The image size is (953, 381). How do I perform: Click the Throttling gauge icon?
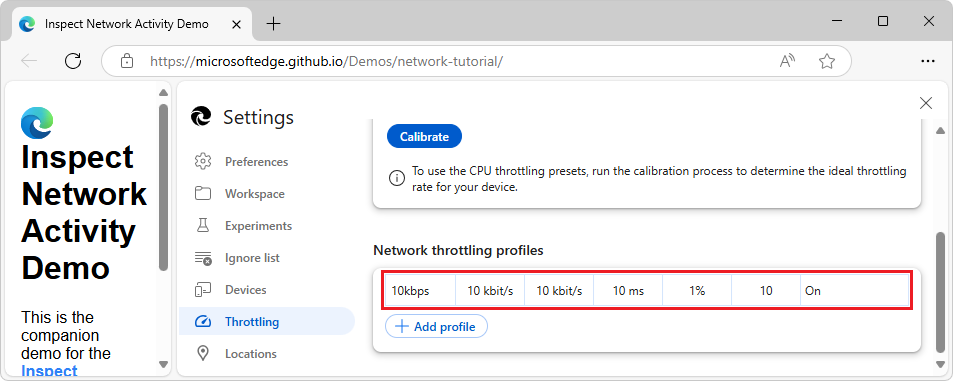coord(202,321)
